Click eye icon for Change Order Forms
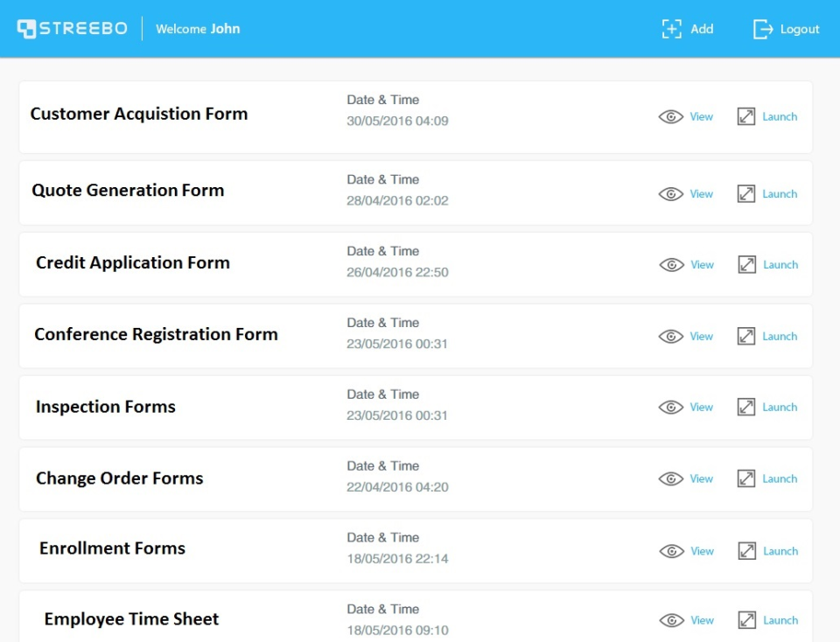 tap(671, 478)
